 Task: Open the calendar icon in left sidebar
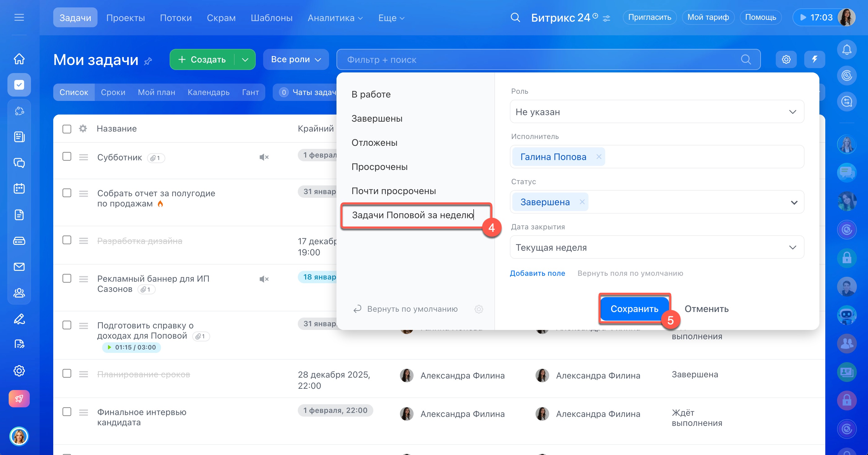(x=19, y=188)
